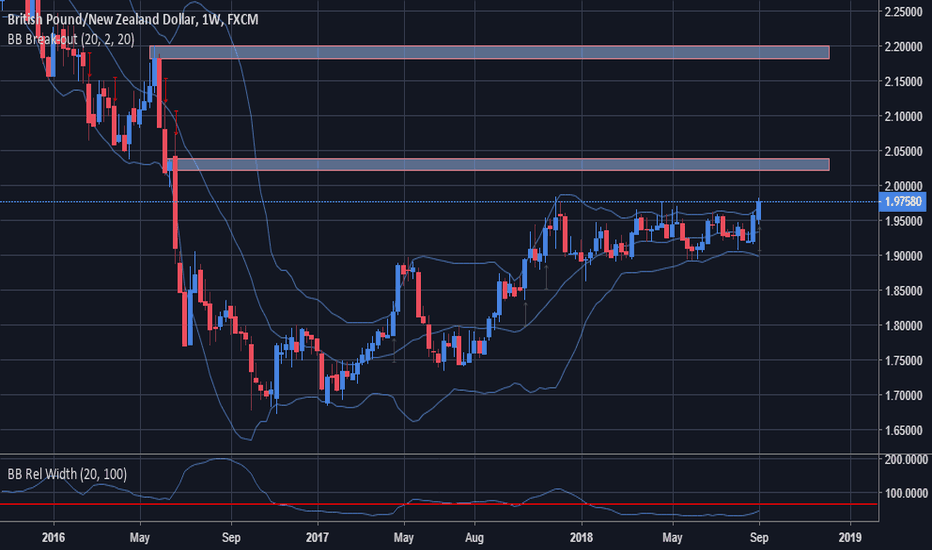
Task: Click the 100.0000 indicator scale label
Action: click(906, 494)
